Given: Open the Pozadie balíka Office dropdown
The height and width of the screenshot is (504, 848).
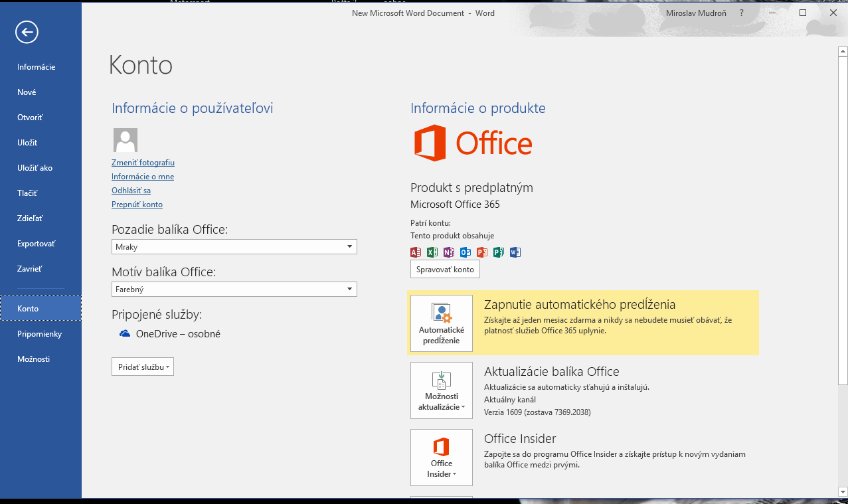Looking at the screenshot, I should click(234, 247).
